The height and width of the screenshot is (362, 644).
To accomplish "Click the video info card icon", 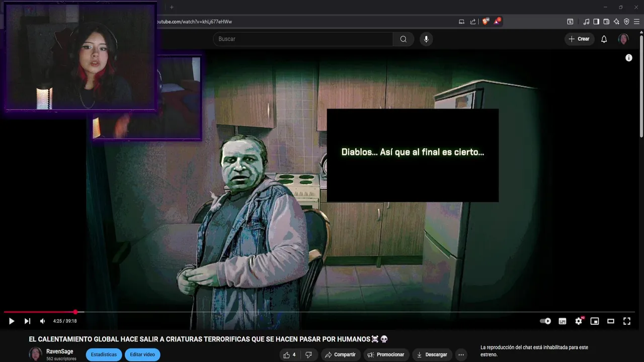I will [628, 58].
